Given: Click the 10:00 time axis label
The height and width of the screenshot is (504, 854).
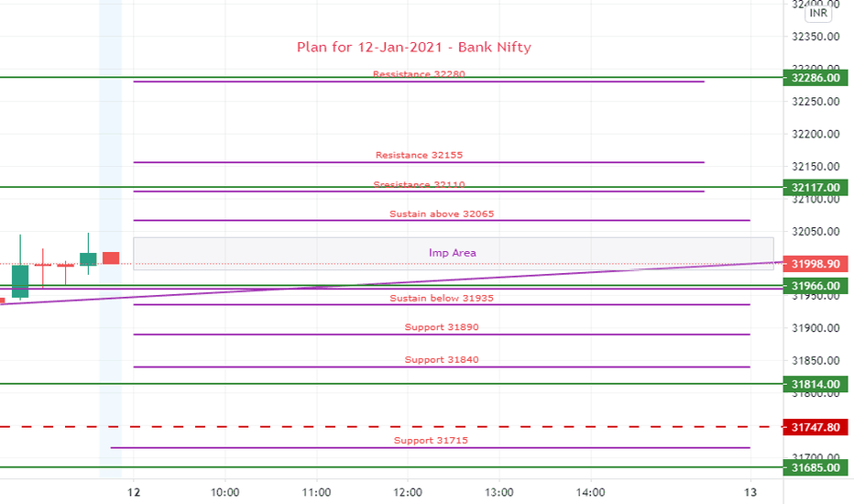Looking at the screenshot, I should tap(224, 493).
